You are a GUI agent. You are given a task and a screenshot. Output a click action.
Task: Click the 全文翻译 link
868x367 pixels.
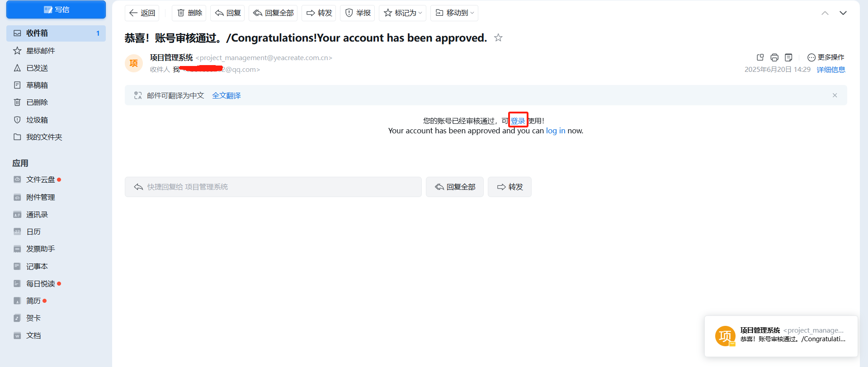[226, 95]
